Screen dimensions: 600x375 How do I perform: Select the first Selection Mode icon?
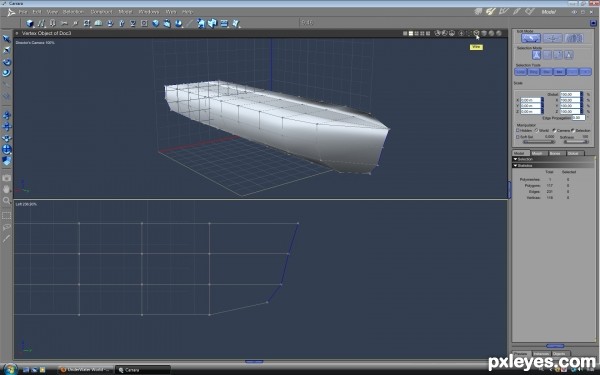(x=536, y=55)
